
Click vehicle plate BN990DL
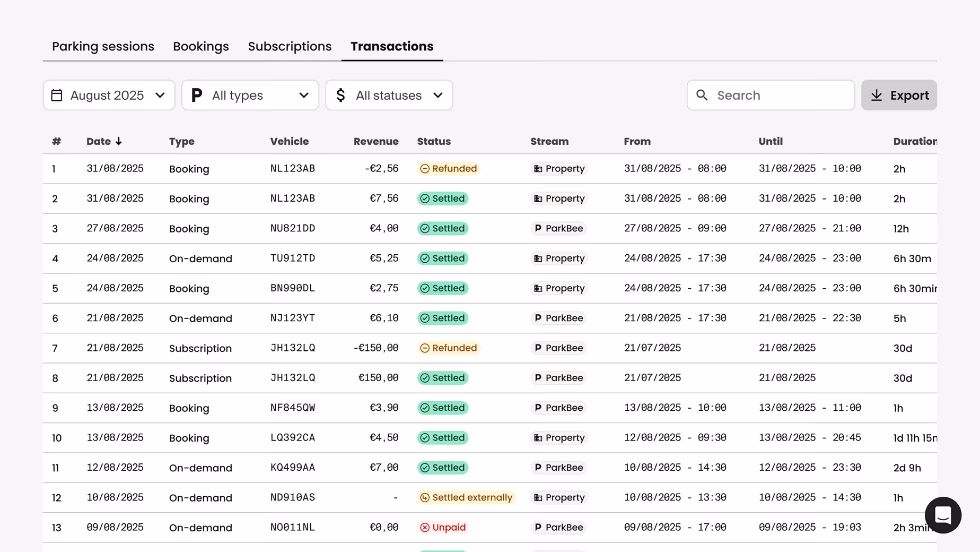coord(293,288)
